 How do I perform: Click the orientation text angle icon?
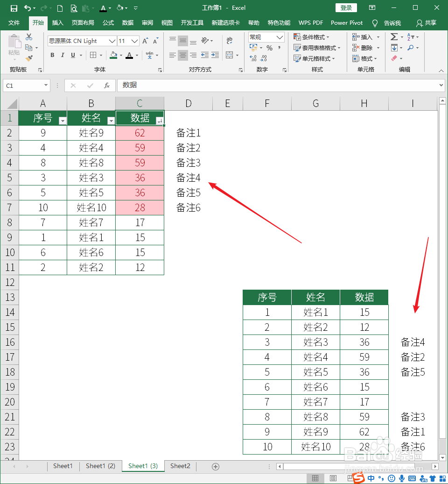[x=205, y=41]
